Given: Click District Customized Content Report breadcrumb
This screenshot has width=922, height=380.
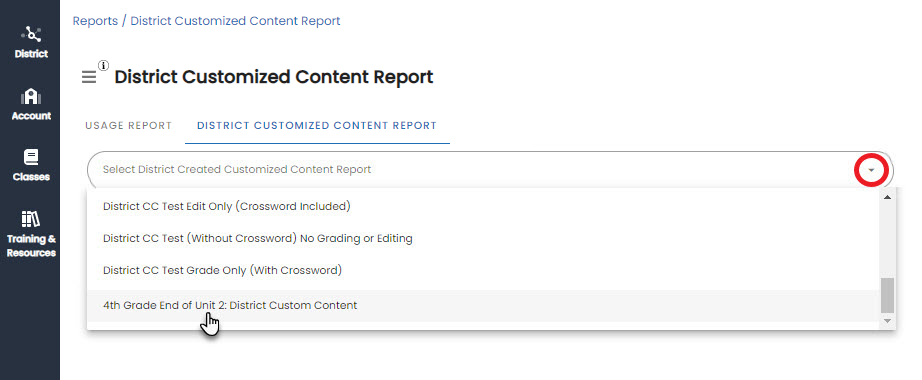Looking at the screenshot, I should tap(235, 21).
